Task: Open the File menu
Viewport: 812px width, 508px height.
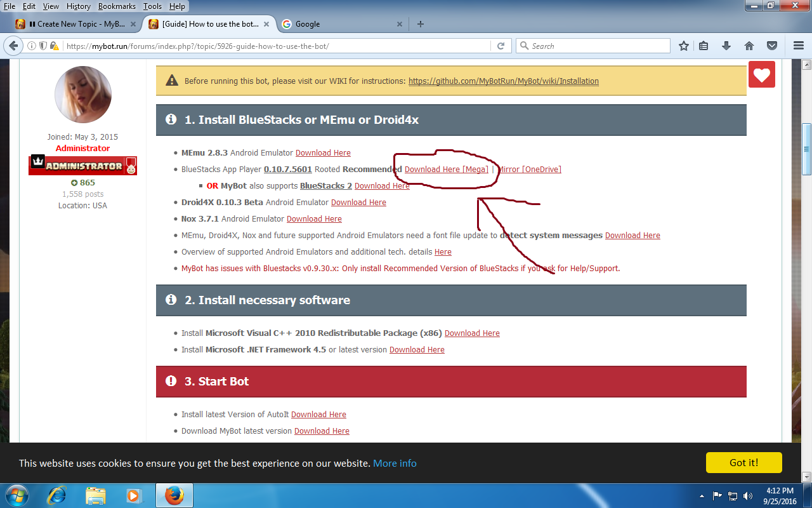Action: coord(10,6)
